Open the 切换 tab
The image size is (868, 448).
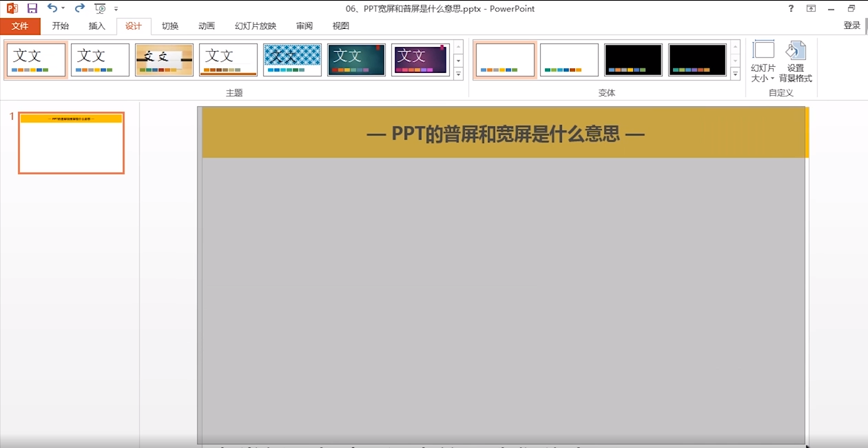(x=170, y=26)
